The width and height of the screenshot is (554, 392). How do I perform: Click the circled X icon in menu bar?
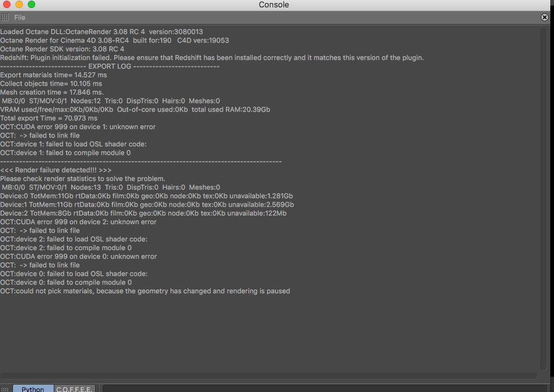pos(545,17)
